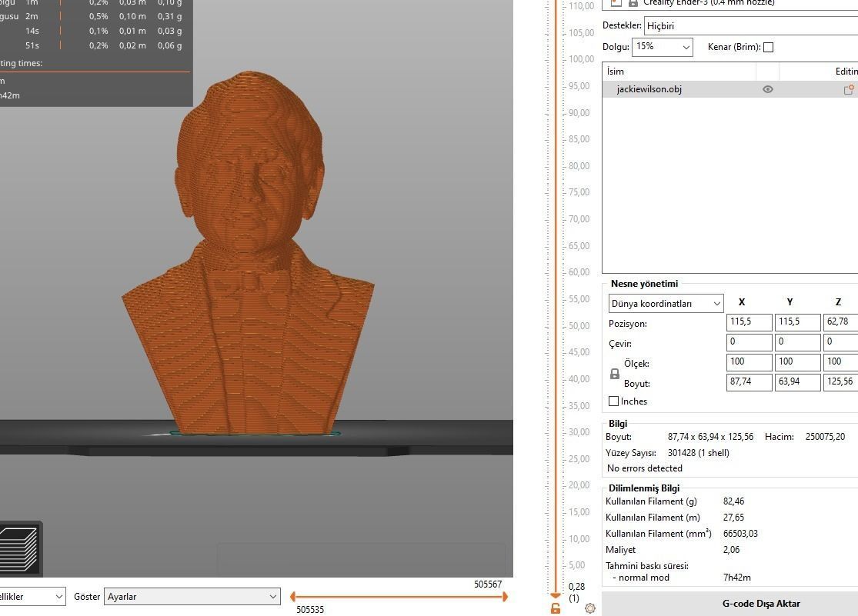The width and height of the screenshot is (858, 616).
Task: Toggle visibility eye for jackiewilson.obj
Action: [x=768, y=89]
